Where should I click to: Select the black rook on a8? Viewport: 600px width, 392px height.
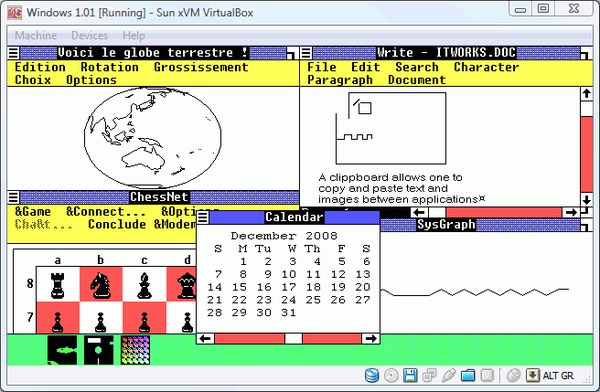58,285
